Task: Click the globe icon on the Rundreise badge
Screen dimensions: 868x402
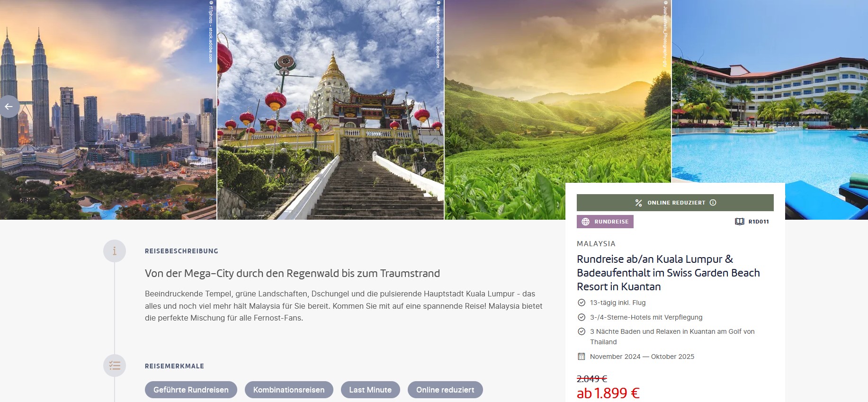Action: click(x=586, y=222)
